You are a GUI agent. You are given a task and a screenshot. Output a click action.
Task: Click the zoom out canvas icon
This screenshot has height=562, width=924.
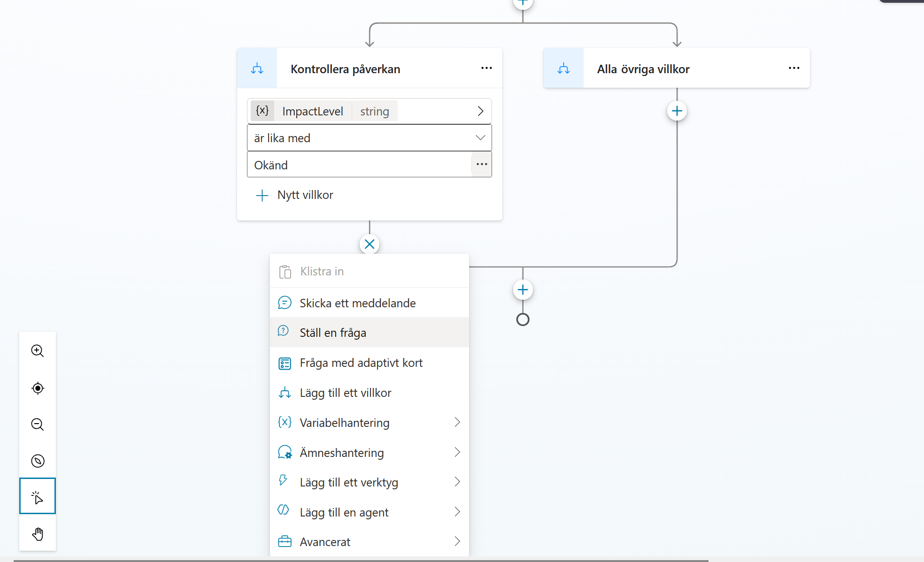point(38,425)
